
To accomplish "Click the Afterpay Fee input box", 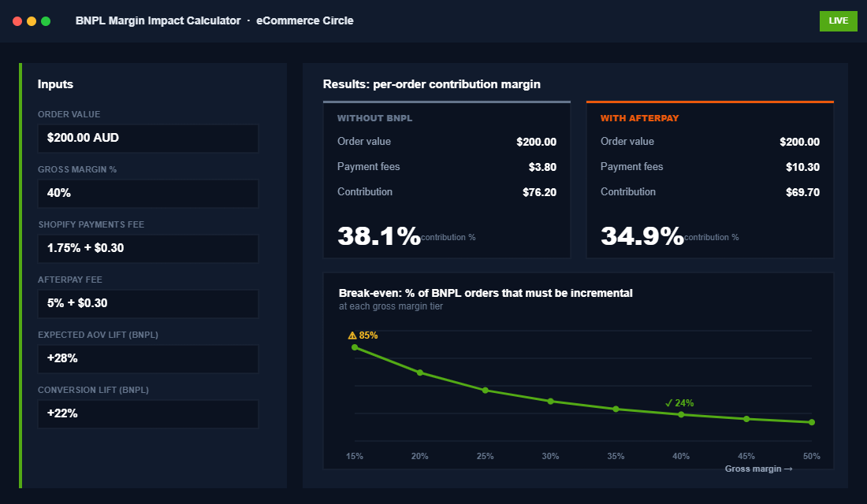I will tap(147, 303).
